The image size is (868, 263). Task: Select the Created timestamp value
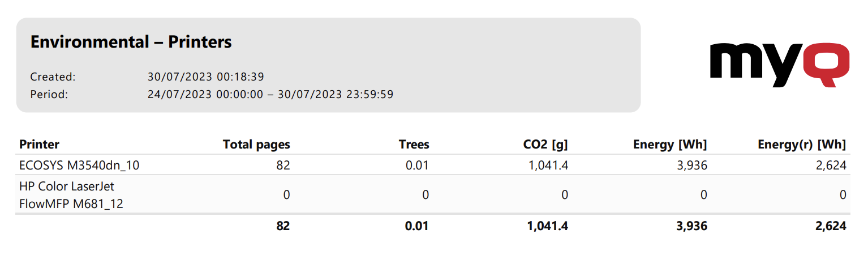tap(205, 77)
